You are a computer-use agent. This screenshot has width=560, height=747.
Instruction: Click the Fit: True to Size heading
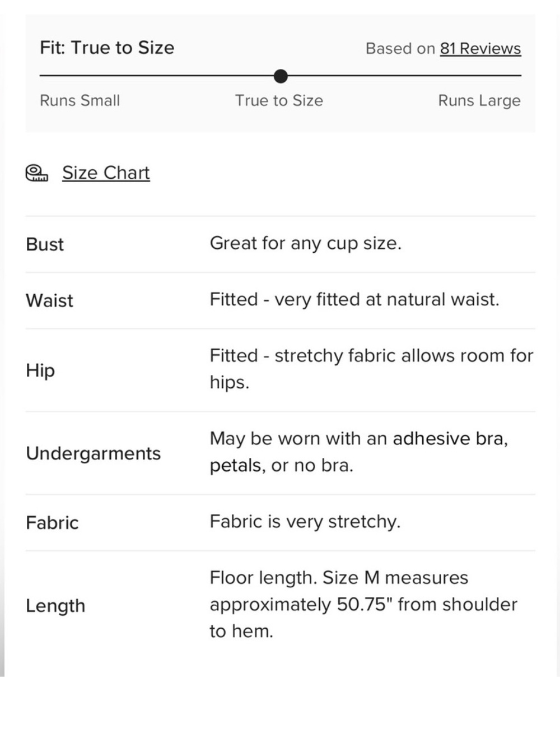point(107,48)
